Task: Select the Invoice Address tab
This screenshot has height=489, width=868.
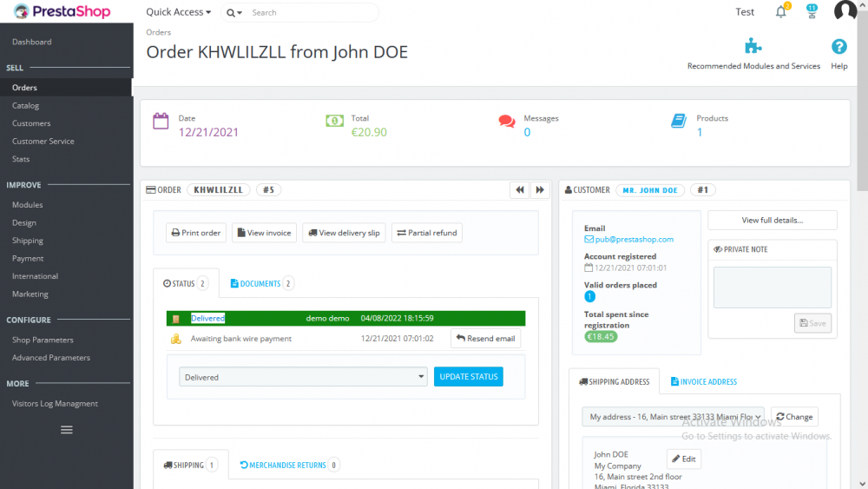Action: tap(704, 381)
